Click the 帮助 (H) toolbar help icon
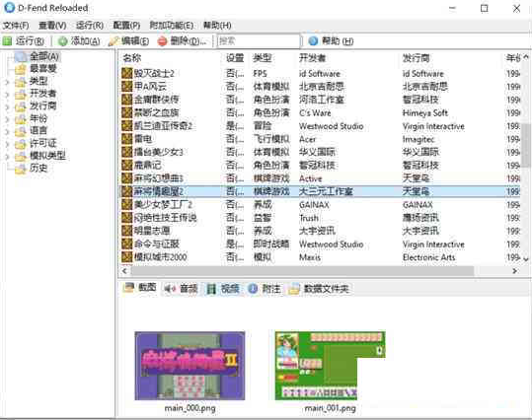Image resolution: width=532 pixels, height=420 pixels. point(313,41)
